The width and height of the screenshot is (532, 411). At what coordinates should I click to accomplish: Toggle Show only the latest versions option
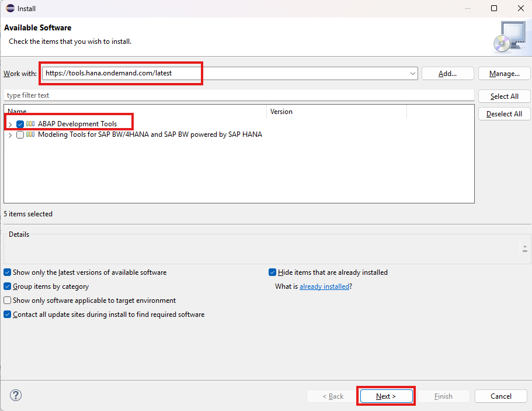pos(8,272)
